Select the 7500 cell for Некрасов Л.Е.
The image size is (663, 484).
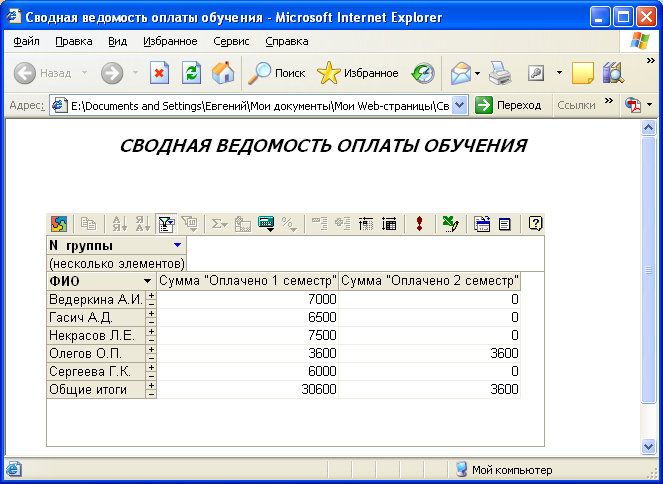(248, 335)
